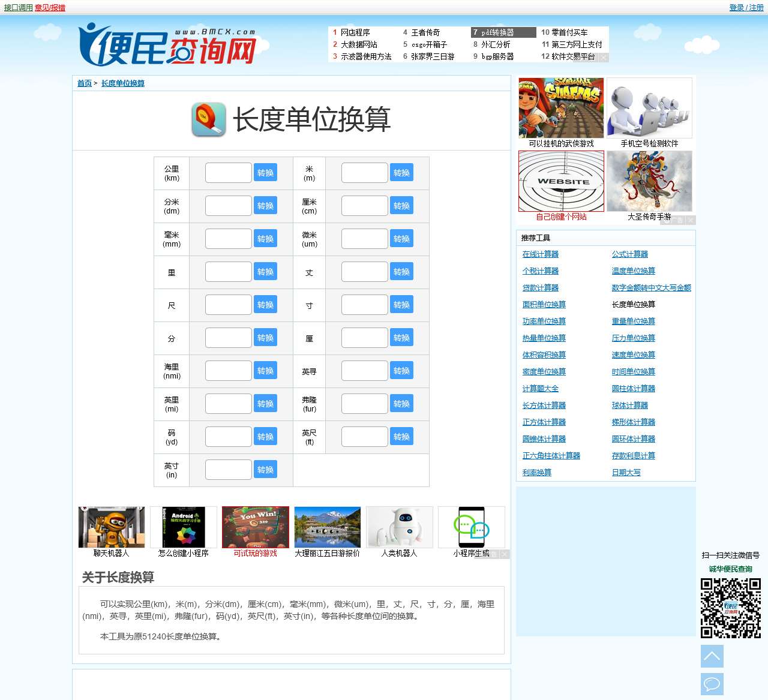Image resolution: width=768 pixels, height=700 pixels.
Task: Convert the 英里(mi) value
Action: (x=265, y=404)
